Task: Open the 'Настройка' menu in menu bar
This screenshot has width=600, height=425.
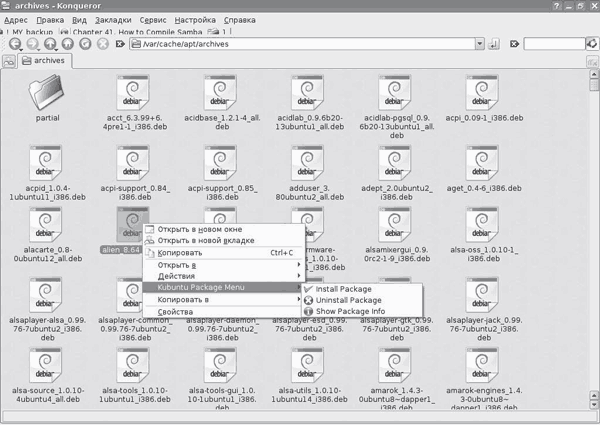Action: tap(194, 19)
